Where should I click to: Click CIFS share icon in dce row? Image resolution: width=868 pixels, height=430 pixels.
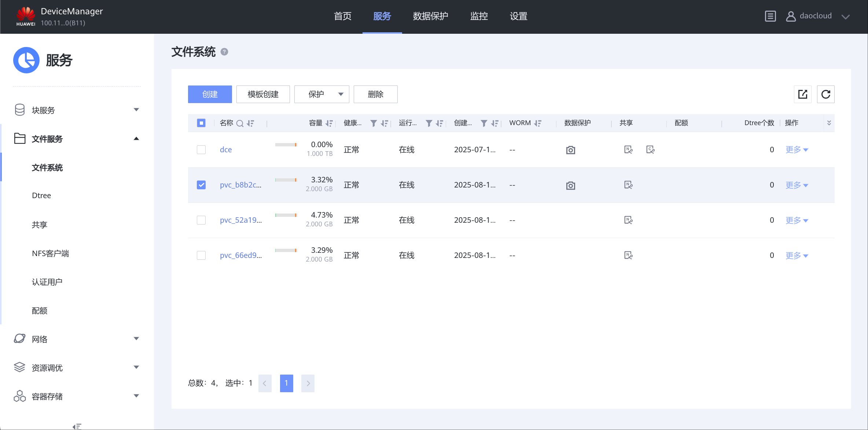650,150
